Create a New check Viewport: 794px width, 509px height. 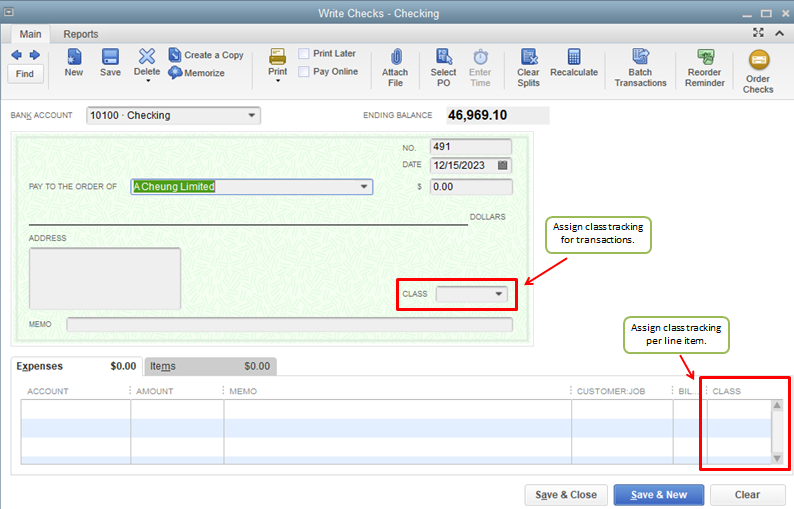coord(74,63)
